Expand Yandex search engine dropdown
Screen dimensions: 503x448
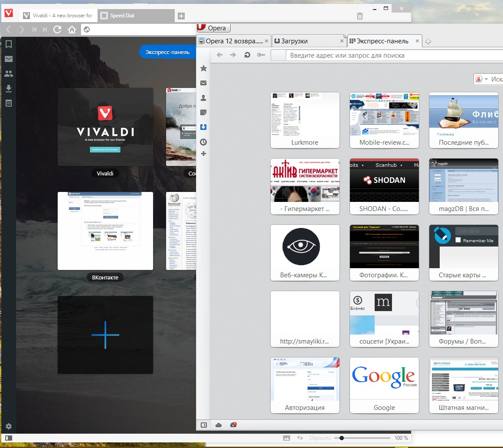pos(487,79)
